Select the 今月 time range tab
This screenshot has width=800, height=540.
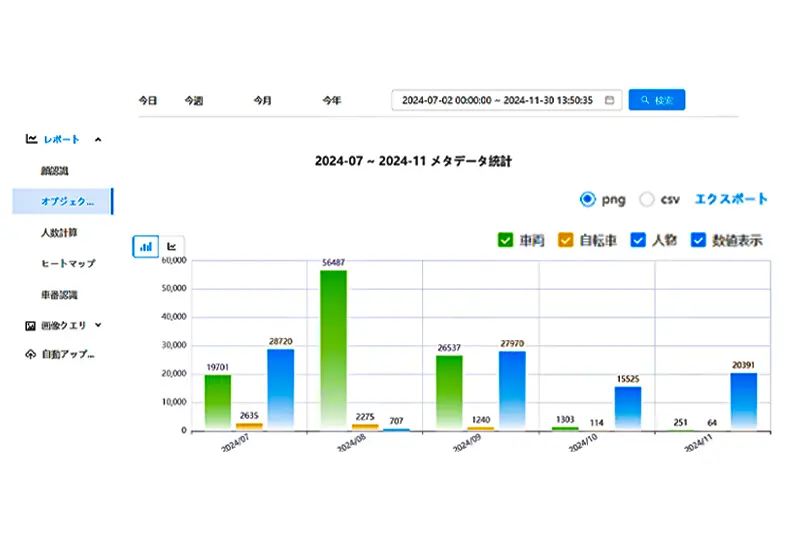coord(262,100)
